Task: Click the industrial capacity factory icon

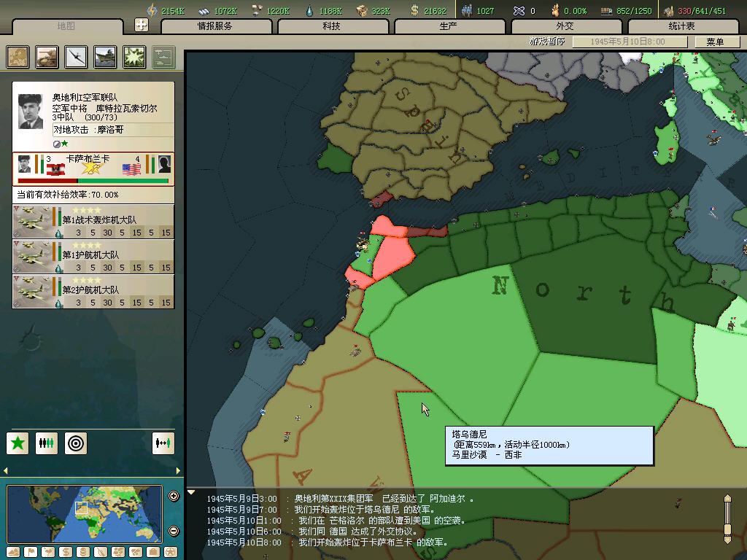Action: [x=668, y=10]
